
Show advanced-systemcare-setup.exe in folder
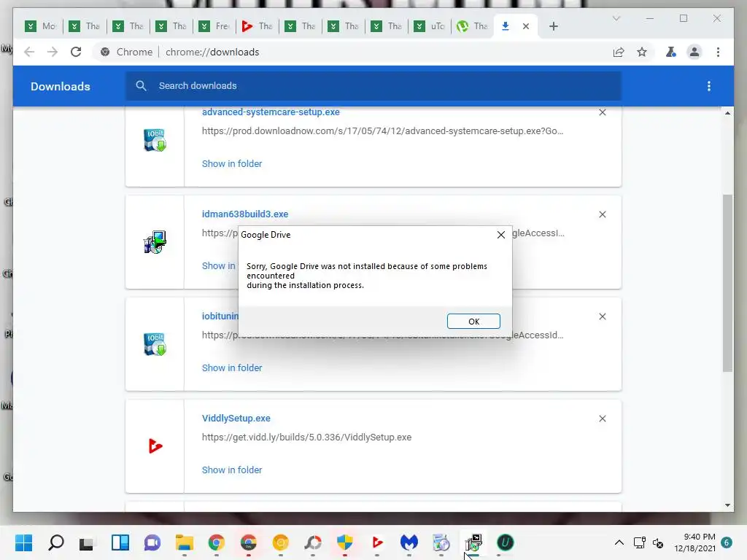(232, 164)
